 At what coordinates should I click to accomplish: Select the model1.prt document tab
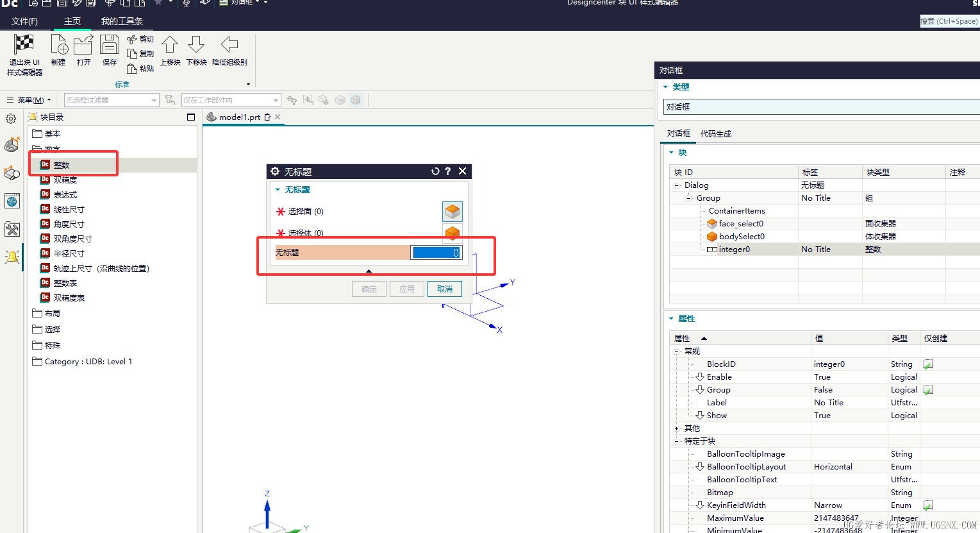pyautogui.click(x=240, y=117)
